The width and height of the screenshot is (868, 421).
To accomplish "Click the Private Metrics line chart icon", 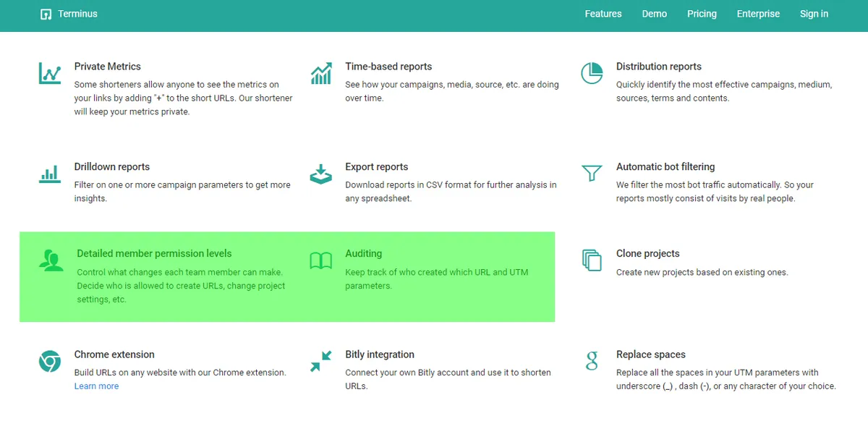I will (x=50, y=73).
